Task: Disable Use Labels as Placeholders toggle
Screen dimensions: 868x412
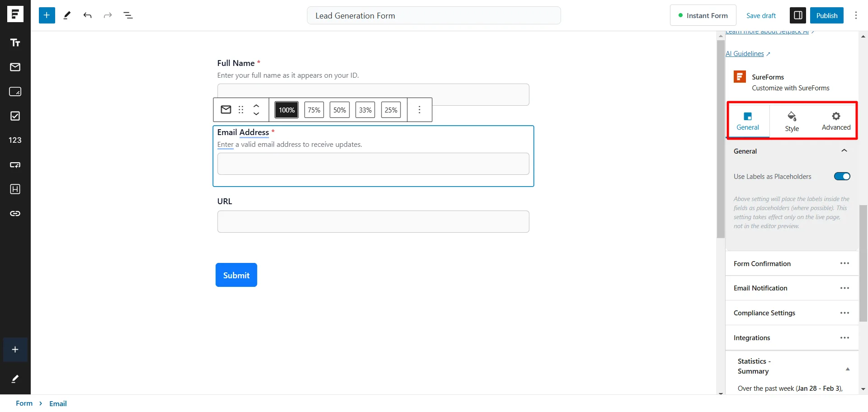Action: pos(842,176)
